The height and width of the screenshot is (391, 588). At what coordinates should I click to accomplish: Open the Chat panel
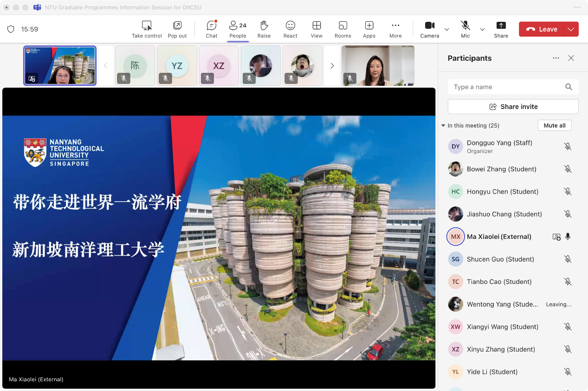click(x=212, y=29)
